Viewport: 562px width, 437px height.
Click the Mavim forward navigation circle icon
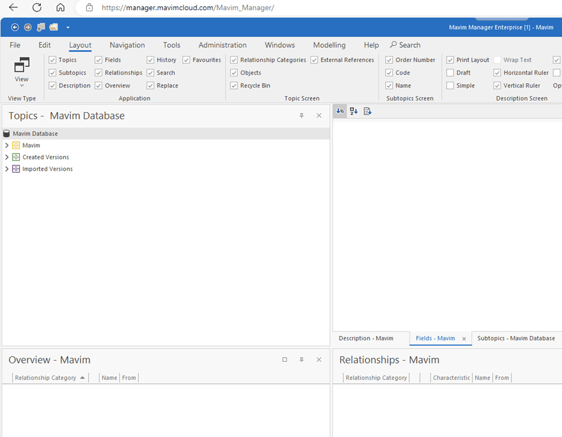click(x=28, y=27)
